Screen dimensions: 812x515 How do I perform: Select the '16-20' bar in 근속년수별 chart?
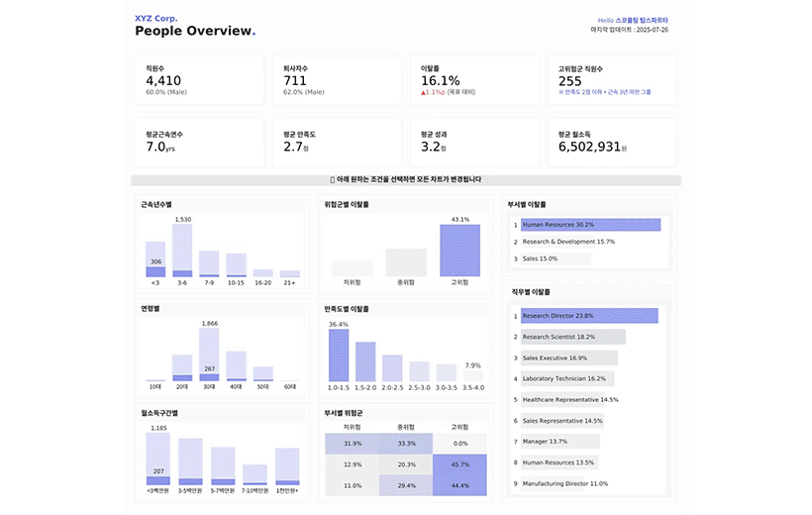coord(263,273)
